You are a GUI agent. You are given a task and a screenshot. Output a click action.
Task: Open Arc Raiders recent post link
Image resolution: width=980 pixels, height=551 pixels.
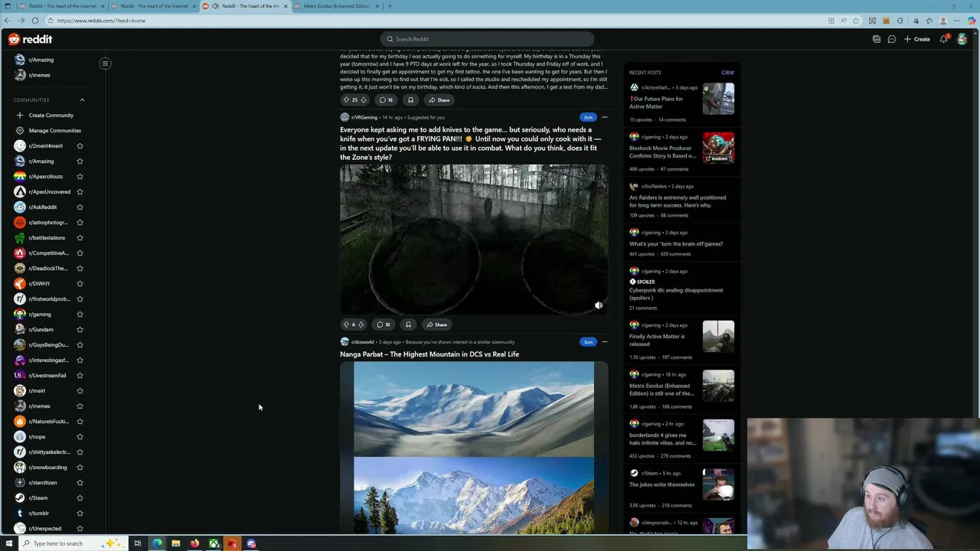click(x=678, y=201)
